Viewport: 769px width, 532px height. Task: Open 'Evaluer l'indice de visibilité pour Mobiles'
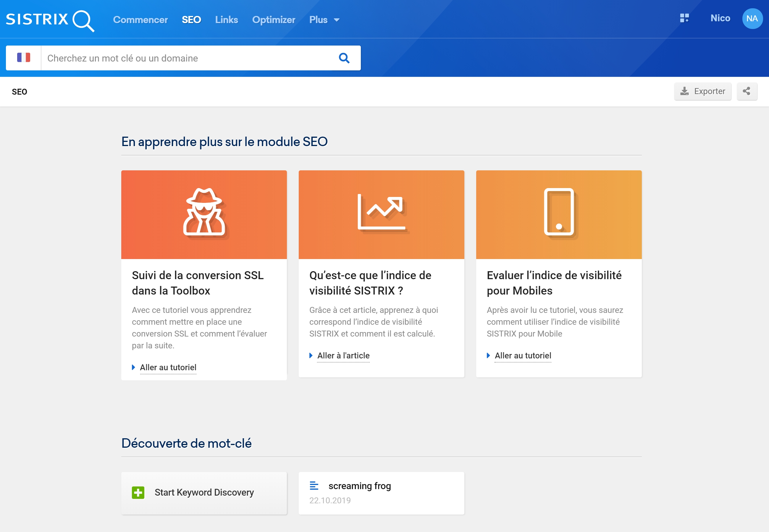click(554, 283)
